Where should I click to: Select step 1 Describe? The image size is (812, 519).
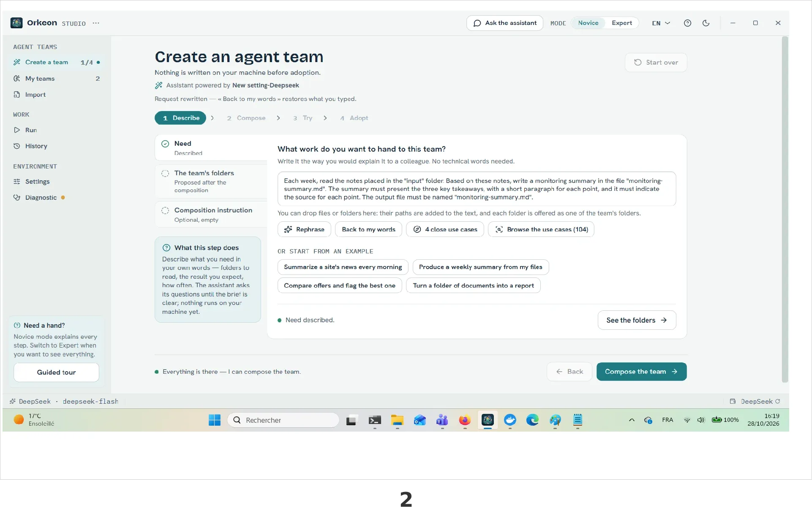pos(180,118)
